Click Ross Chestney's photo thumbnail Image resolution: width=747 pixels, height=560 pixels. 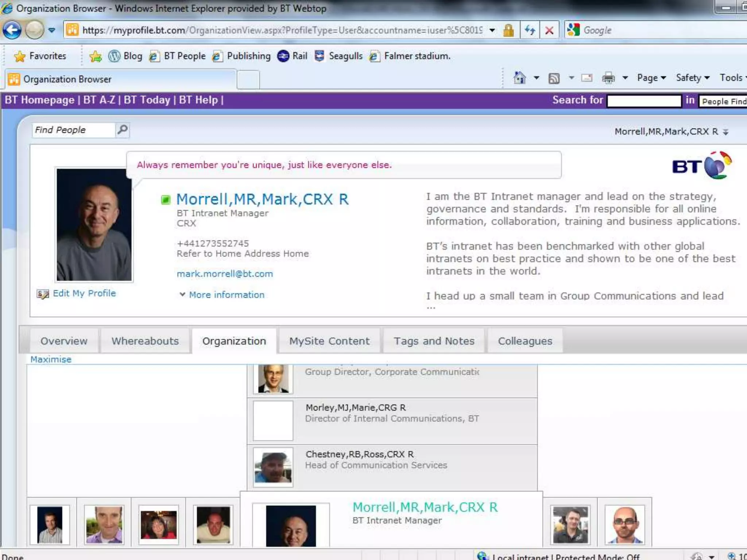coord(273,467)
